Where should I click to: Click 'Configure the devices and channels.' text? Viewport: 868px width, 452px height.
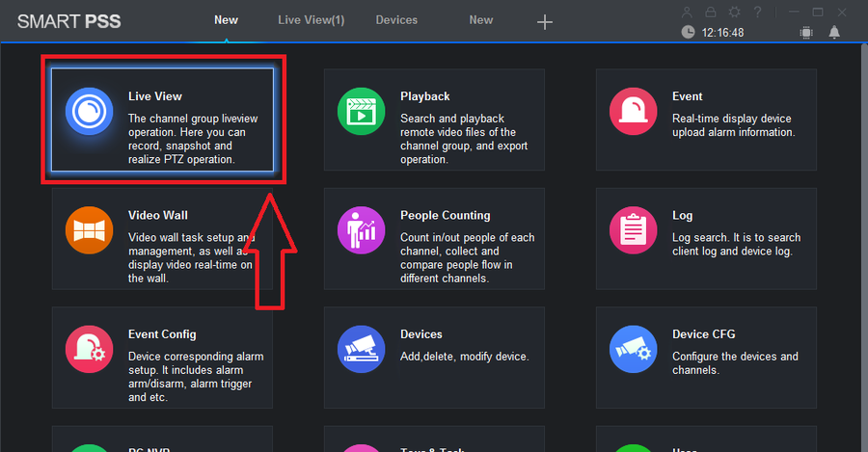click(735, 363)
